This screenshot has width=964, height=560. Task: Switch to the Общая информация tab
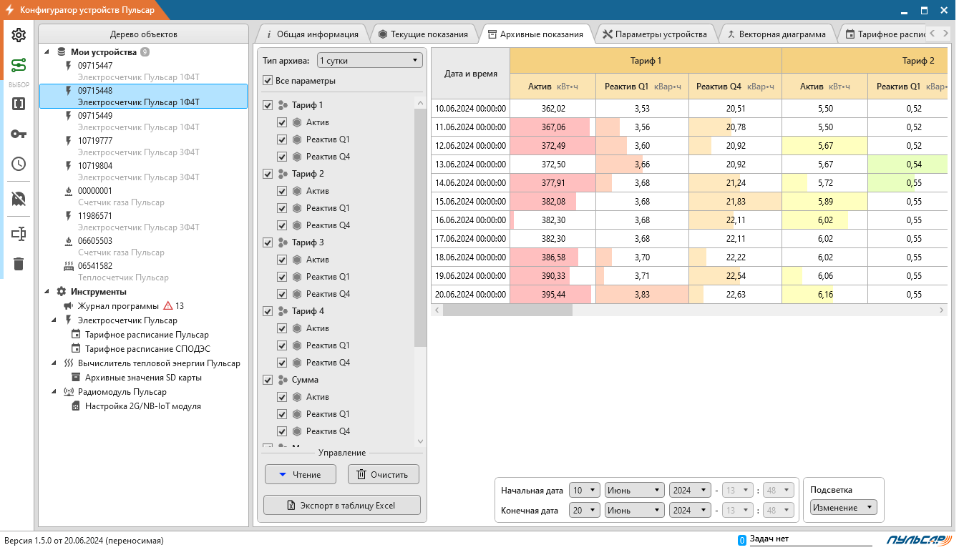[x=311, y=34]
